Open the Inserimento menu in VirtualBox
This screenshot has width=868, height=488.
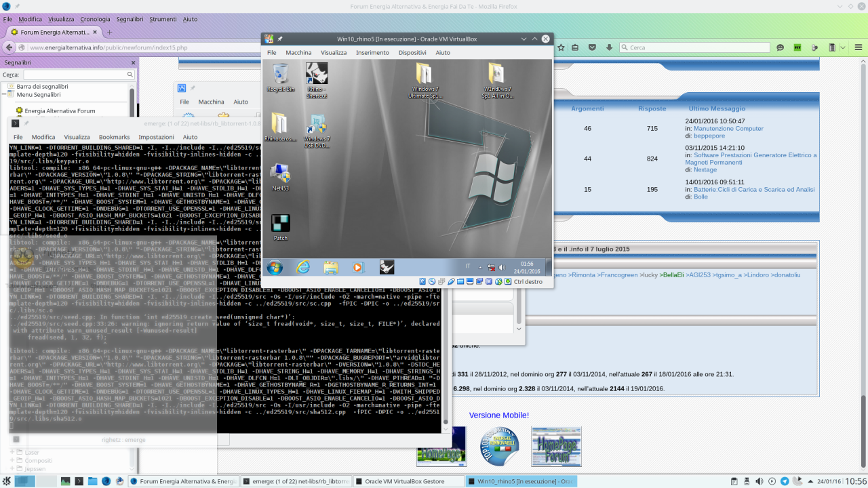[372, 52]
